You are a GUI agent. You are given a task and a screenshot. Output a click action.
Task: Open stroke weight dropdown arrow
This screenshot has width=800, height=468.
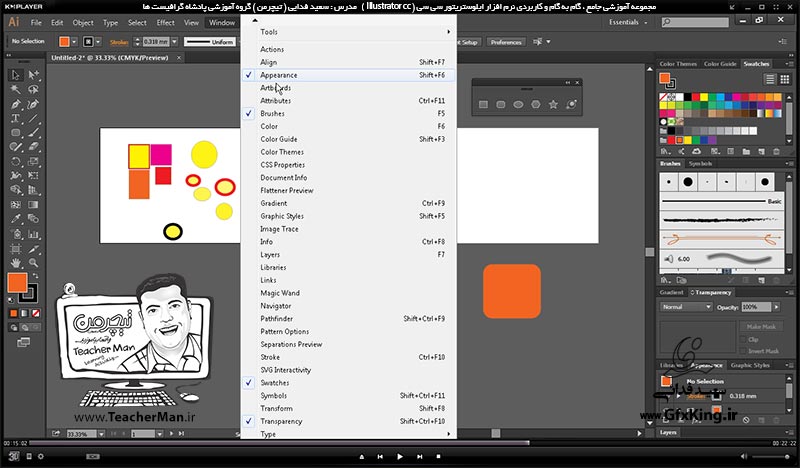(x=175, y=42)
